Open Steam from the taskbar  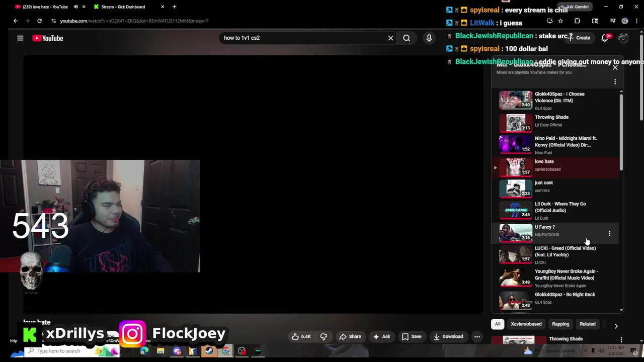coord(209,351)
